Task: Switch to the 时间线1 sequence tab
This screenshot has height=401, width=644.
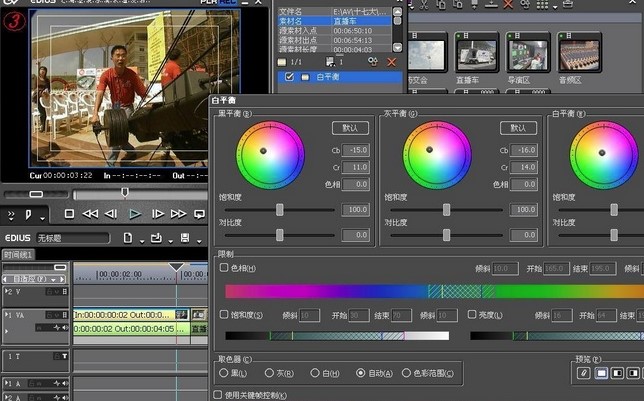Action: pyautogui.click(x=18, y=255)
